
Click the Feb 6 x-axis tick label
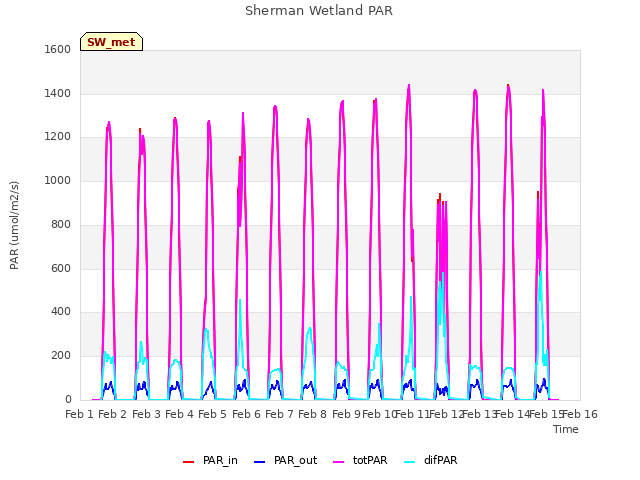pos(246,414)
